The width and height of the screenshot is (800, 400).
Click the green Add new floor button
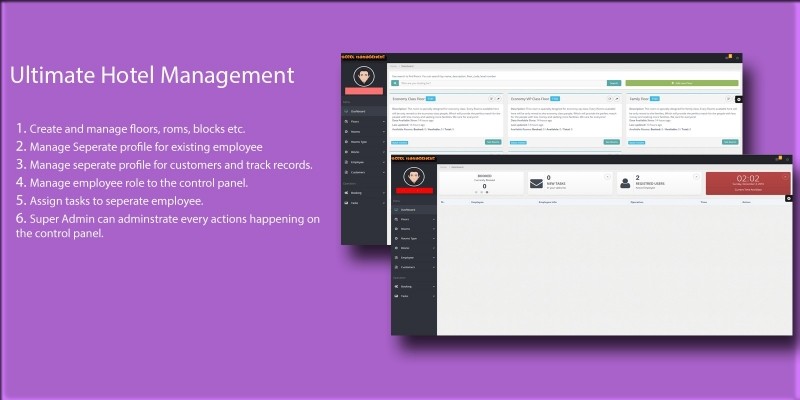click(x=681, y=82)
